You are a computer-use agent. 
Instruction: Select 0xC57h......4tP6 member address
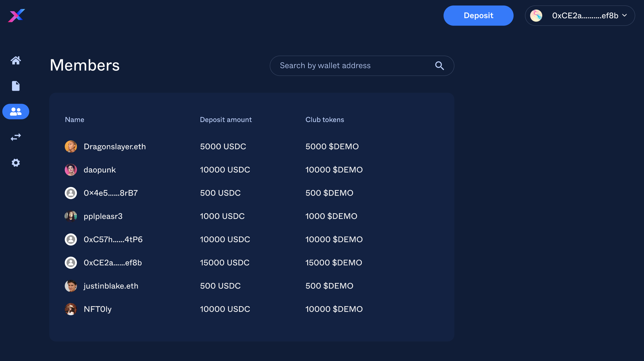(x=113, y=240)
